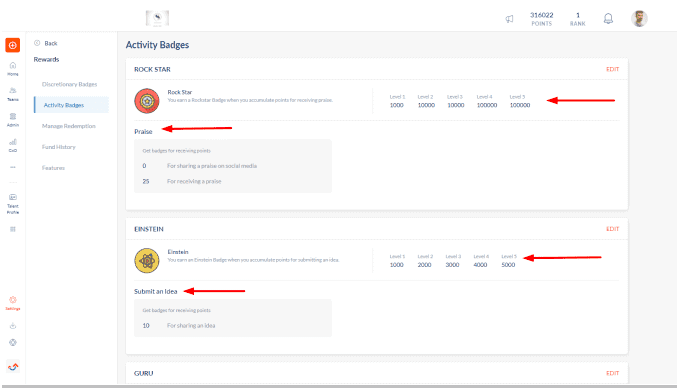The image size is (682, 388).
Task: Click Einstein Level 5 value 5000
Action: click(508, 264)
